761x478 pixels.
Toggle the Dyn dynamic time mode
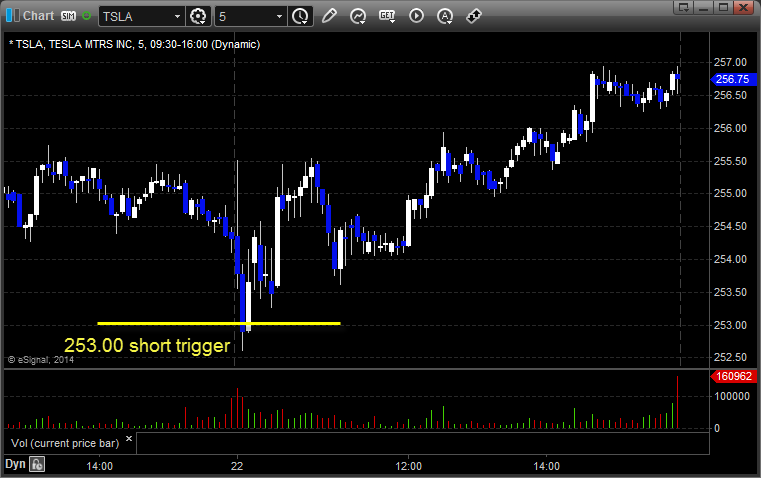pyautogui.click(x=15, y=464)
